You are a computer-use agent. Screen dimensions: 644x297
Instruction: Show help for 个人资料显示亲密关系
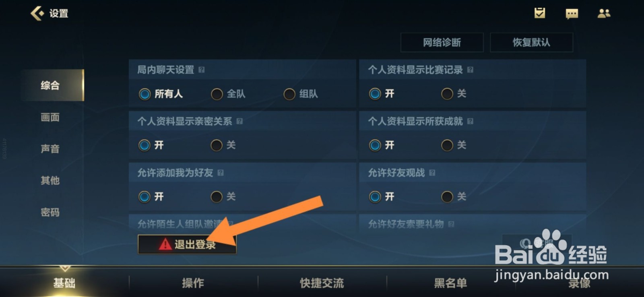point(239,121)
